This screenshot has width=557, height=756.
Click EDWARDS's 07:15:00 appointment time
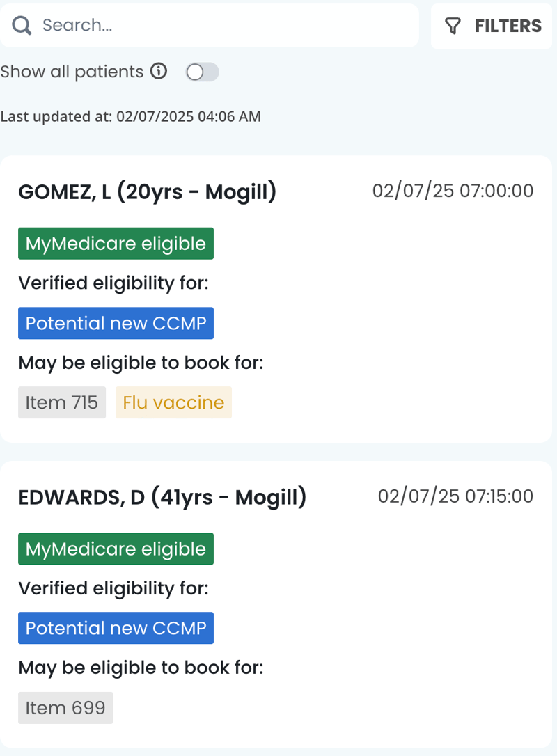tap(455, 496)
